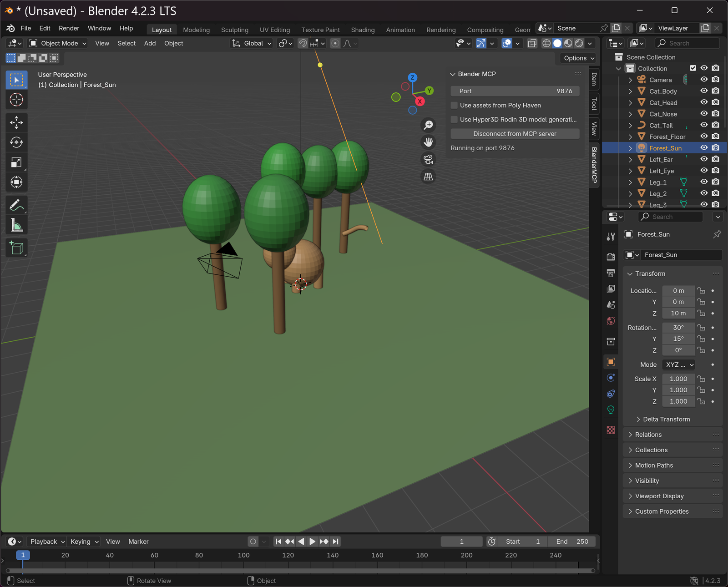Open the Playback dropdown
This screenshot has height=587, width=728.
47,541
